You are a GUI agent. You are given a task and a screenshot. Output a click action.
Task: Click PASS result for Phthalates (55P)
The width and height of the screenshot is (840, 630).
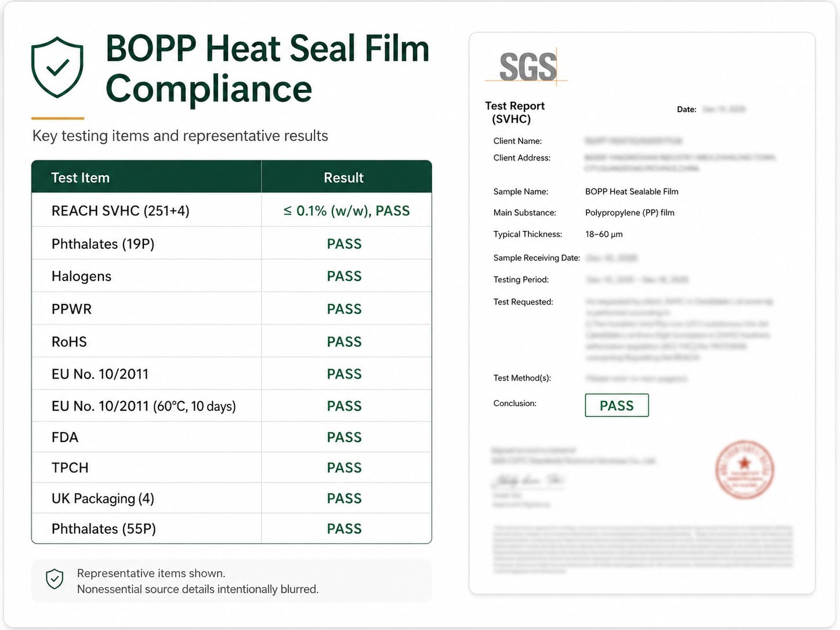(344, 529)
